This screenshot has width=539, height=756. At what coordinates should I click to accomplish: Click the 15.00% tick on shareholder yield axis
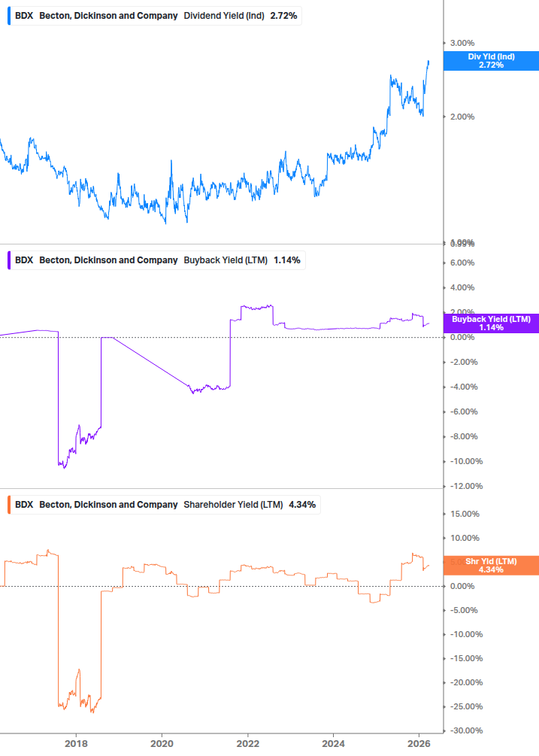click(465, 514)
